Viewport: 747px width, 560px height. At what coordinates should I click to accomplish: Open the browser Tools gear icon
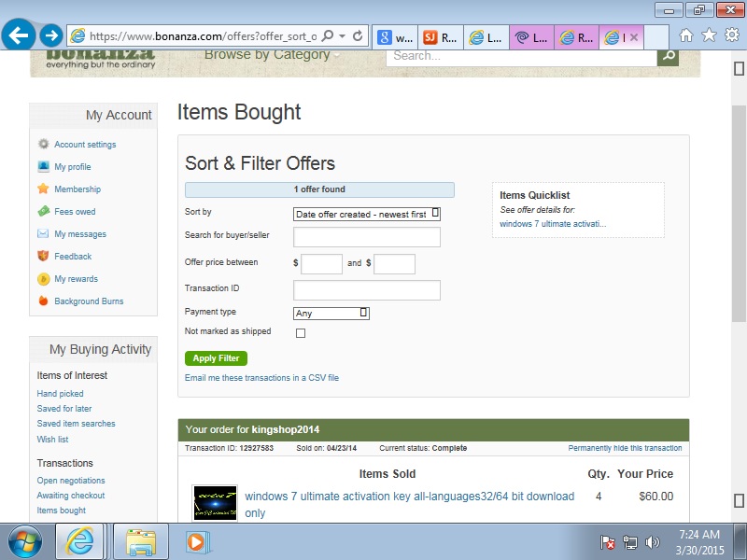[x=732, y=35]
